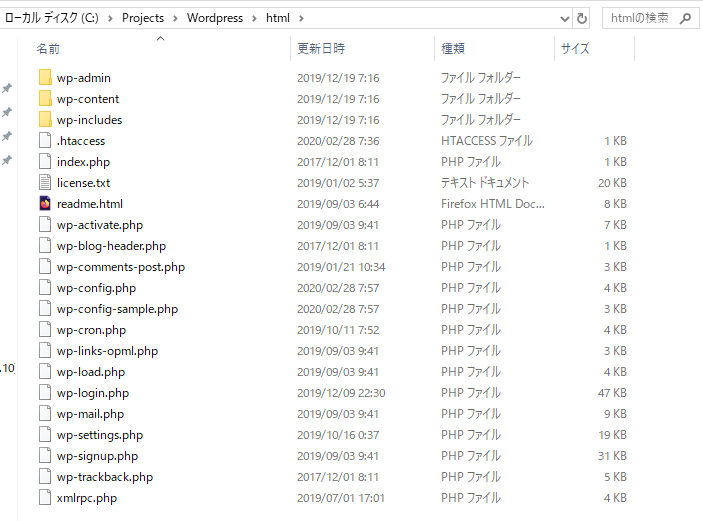
Task: Select the index.php file name
Action: (x=83, y=162)
